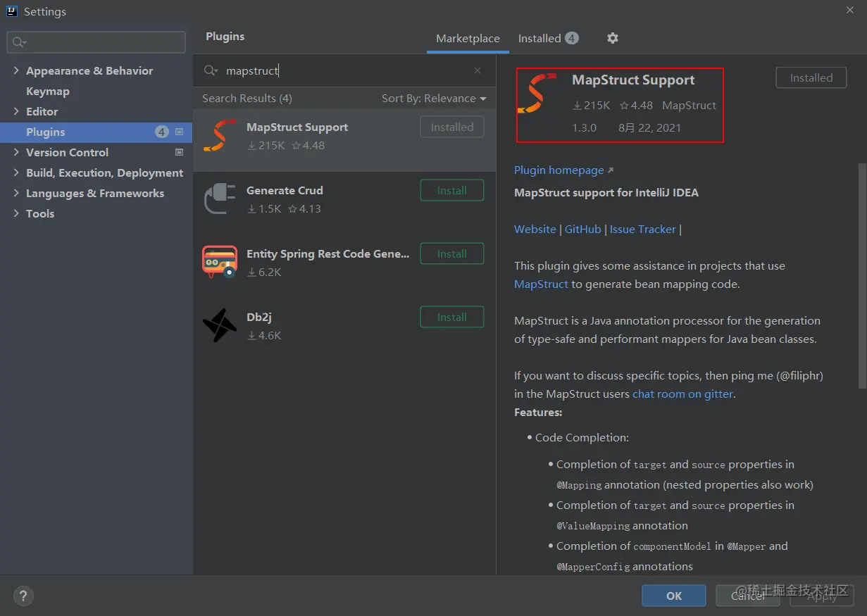
Task: Click version 1.3.0 in details header
Action: coord(584,127)
